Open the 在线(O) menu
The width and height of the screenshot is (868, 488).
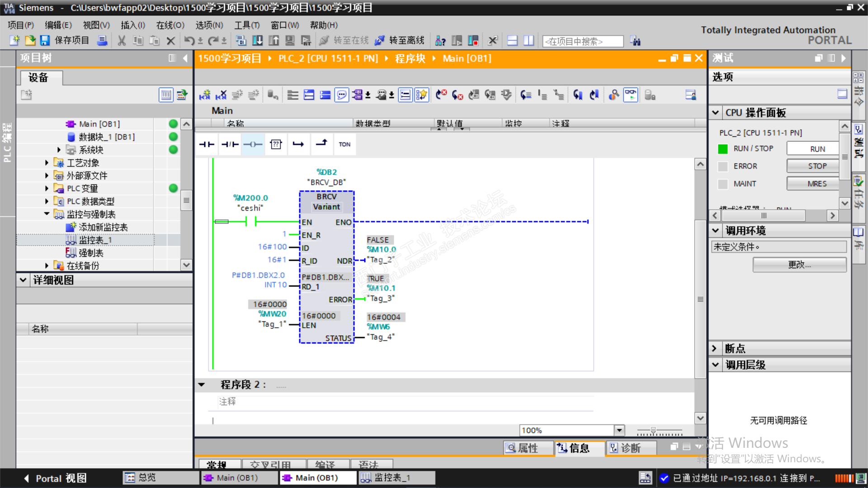pos(170,25)
